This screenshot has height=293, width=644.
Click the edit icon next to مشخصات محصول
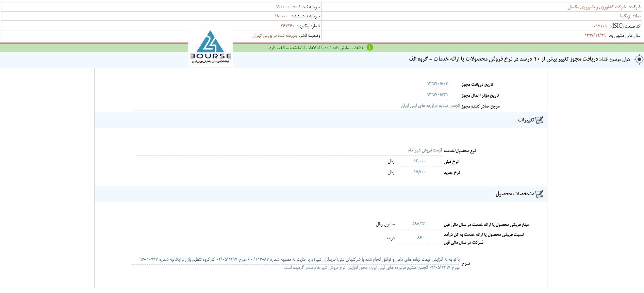pyautogui.click(x=540, y=194)
